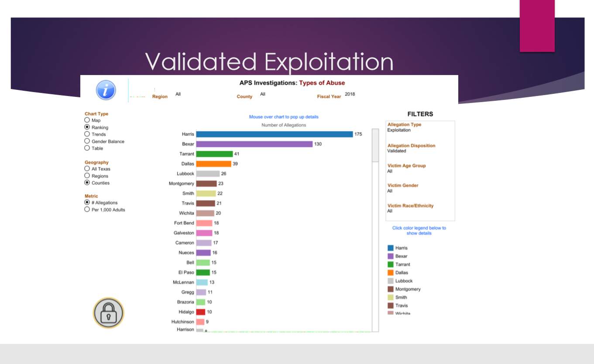Switch chart type to Table
The height and width of the screenshot is (364, 594).
pyautogui.click(x=87, y=148)
